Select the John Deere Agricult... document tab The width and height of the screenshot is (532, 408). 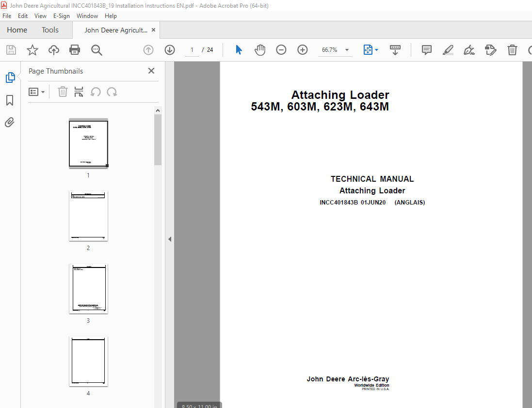pyautogui.click(x=116, y=30)
